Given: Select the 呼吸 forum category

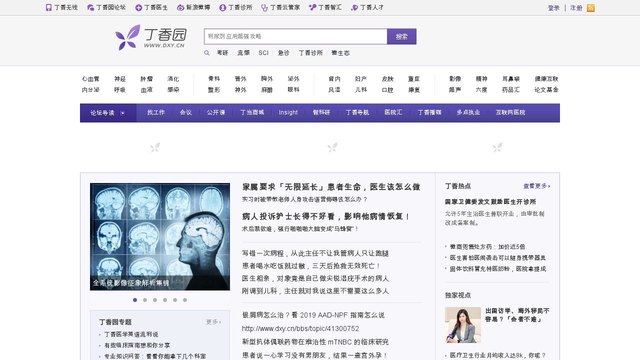Looking at the screenshot, I should point(120,90).
